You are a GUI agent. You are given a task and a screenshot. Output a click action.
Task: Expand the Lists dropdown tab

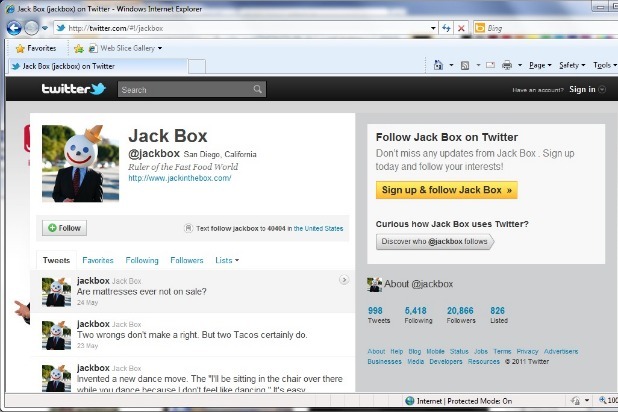(227, 260)
